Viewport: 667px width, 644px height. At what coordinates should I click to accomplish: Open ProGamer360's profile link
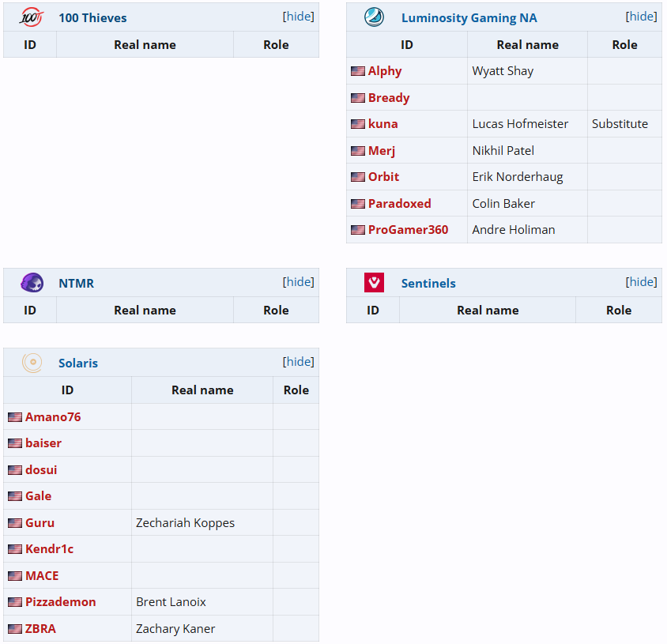[x=408, y=230]
